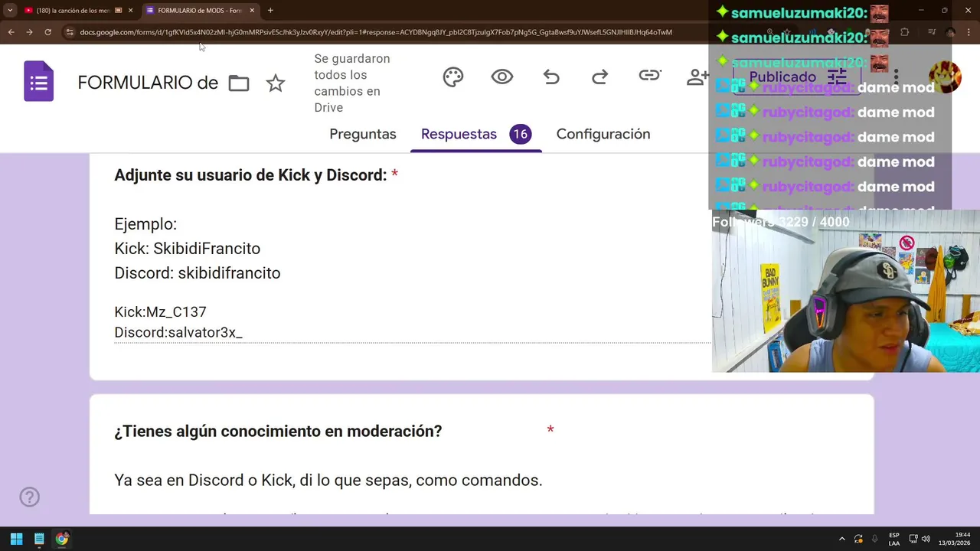Click the example Discord: skibidifrancito text
This screenshot has height=551, width=980.
tap(198, 273)
